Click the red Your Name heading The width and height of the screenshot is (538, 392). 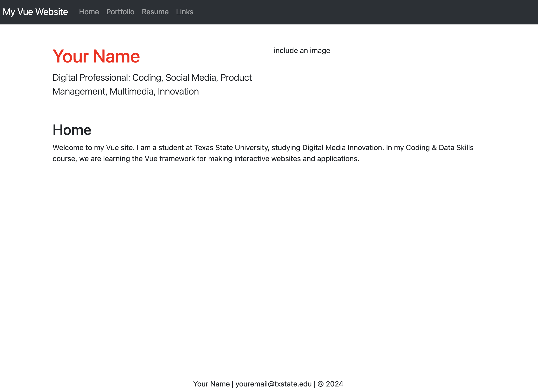click(96, 56)
